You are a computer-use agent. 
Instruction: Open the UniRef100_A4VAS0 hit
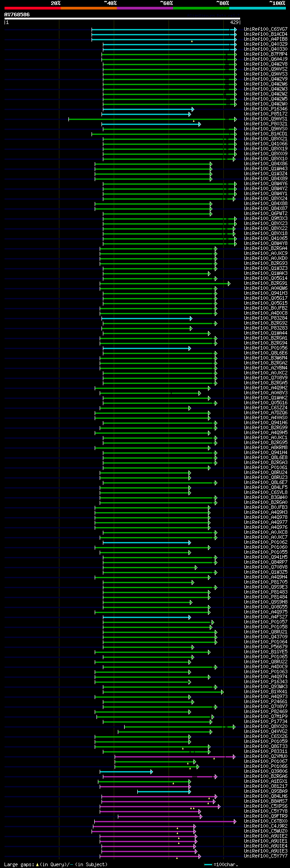tap(266, 417)
